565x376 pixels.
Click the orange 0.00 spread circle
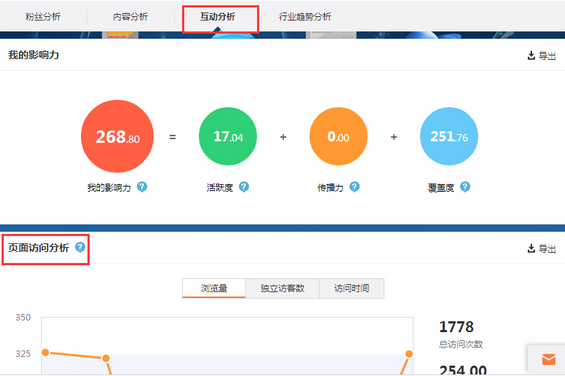click(338, 136)
